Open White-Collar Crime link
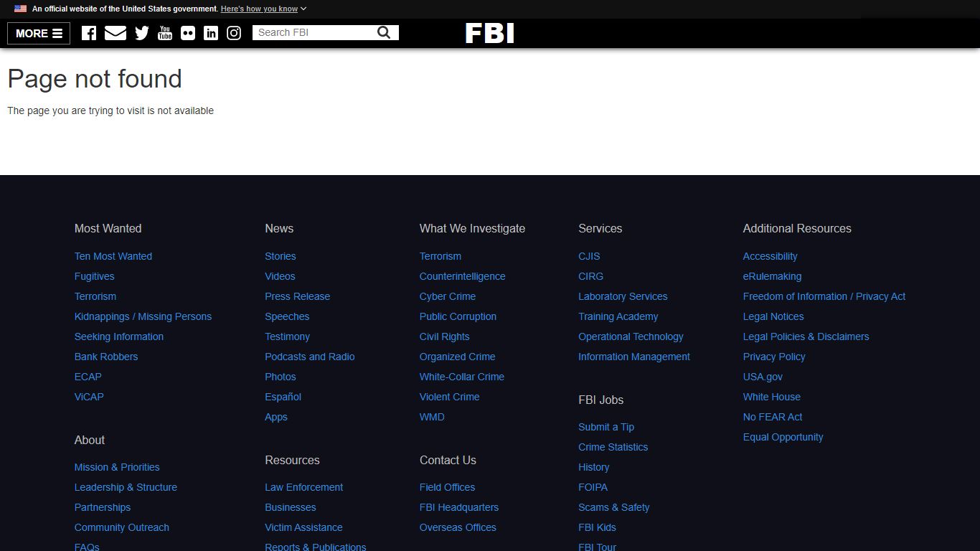This screenshot has width=980, height=551. (x=462, y=377)
